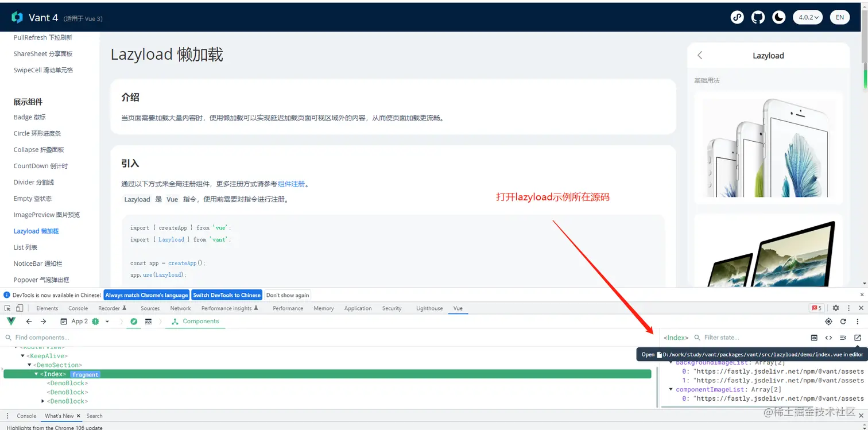Viewport: 868px width, 430px height.
Task: Switch to the Lighthouse tab
Action: click(429, 308)
